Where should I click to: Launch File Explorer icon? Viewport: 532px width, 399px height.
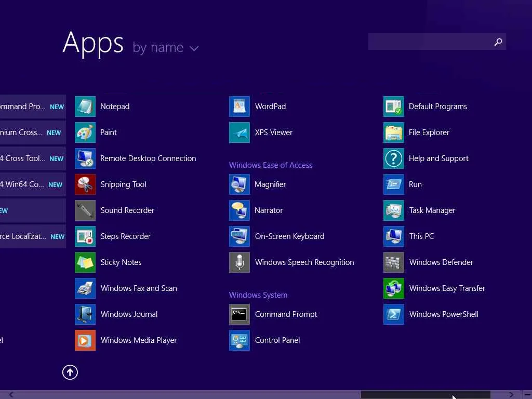click(x=394, y=132)
